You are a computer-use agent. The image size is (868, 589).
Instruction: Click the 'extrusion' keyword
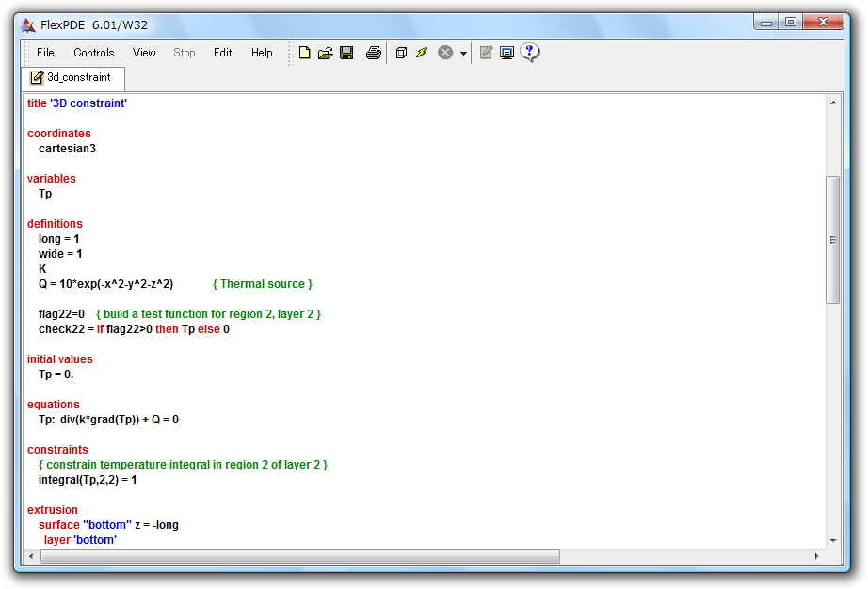pyautogui.click(x=53, y=510)
